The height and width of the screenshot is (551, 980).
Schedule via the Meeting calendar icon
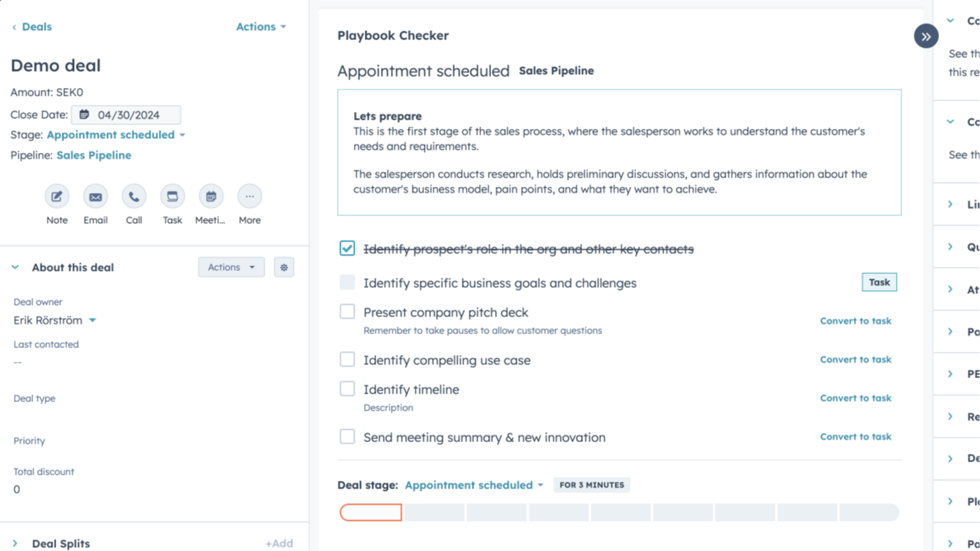click(210, 197)
